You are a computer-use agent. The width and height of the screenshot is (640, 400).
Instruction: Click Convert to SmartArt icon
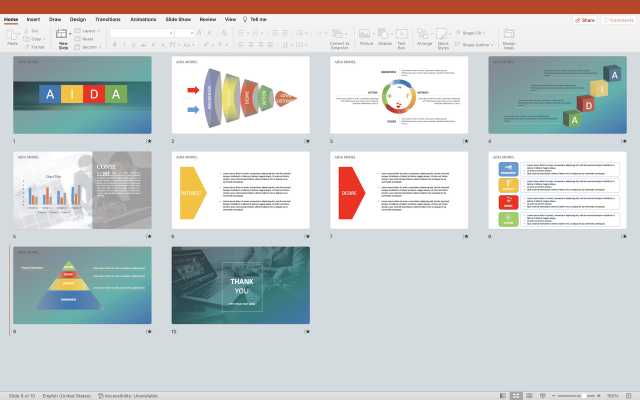pyautogui.click(x=339, y=35)
